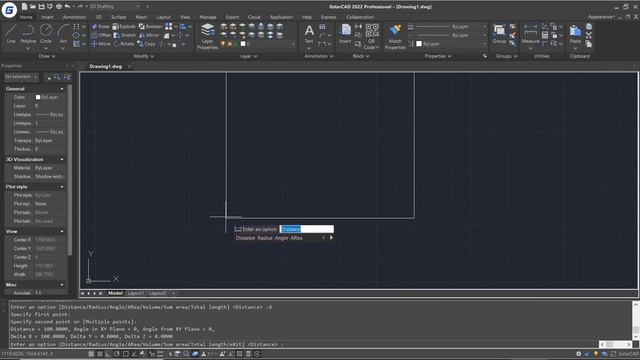The image size is (640, 360).
Task: Click the Stretch tool
Action: (124, 35)
